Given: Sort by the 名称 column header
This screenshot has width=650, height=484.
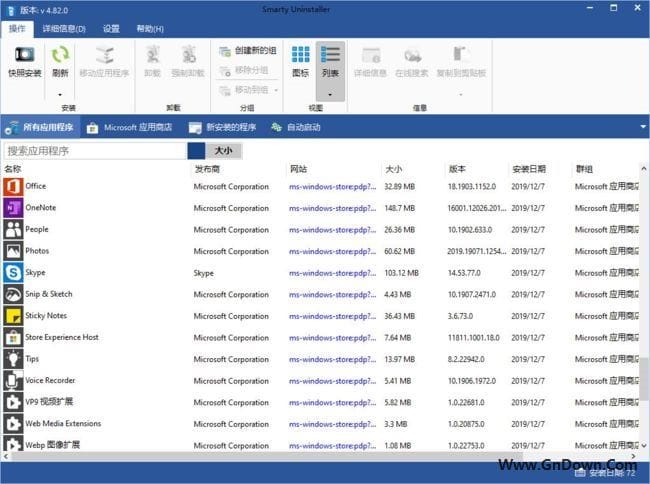Looking at the screenshot, I should pyautogui.click(x=13, y=169).
